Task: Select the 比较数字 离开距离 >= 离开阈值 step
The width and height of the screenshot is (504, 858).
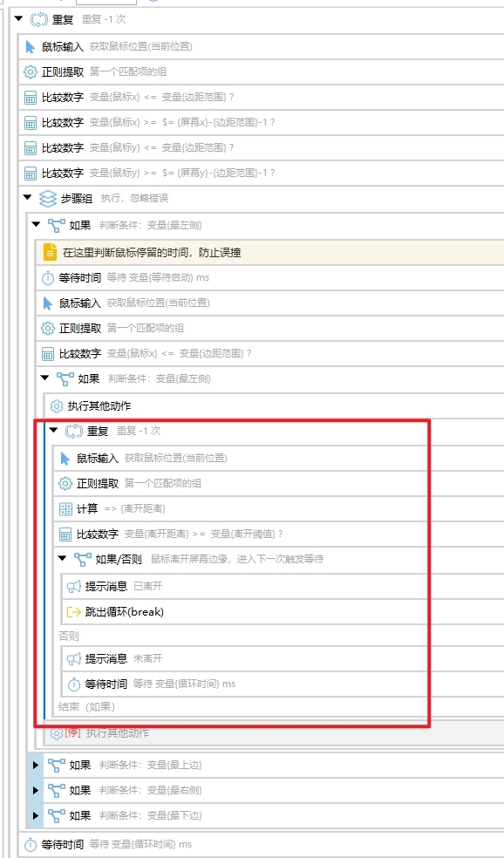Action: pos(279,534)
